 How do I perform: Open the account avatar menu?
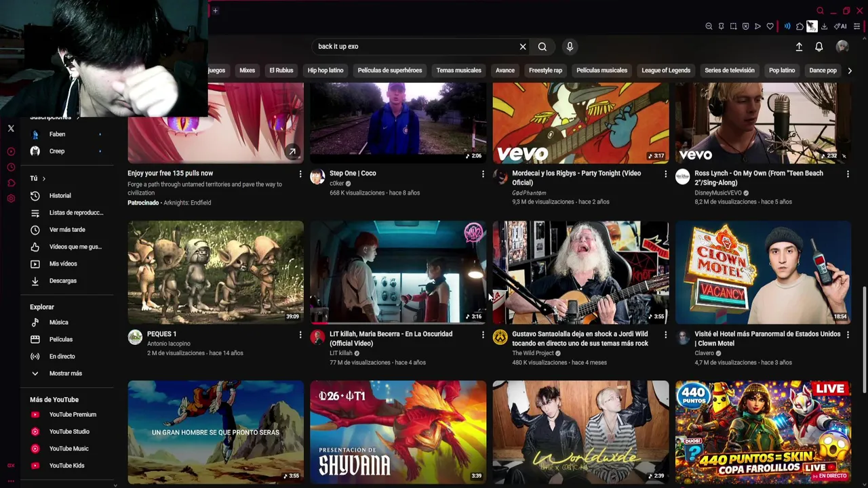tap(842, 47)
